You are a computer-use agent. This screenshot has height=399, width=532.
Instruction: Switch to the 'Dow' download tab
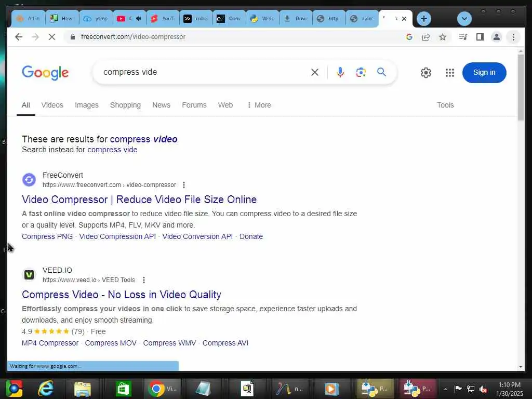tap(296, 19)
